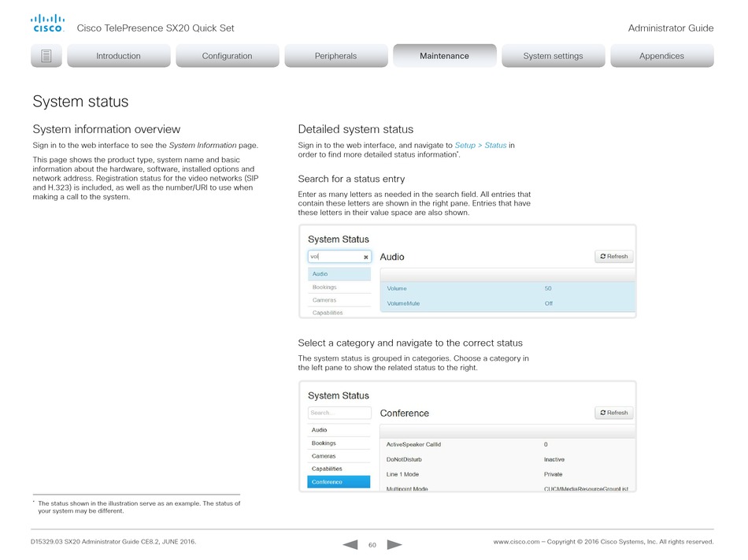Click the Volume status entry
Screen dimensions: 748x560
pyautogui.click(x=397, y=288)
